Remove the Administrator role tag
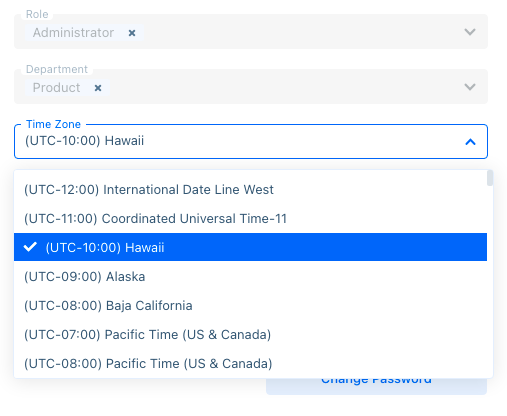Image resolution: width=507 pixels, height=416 pixels. coord(132,33)
